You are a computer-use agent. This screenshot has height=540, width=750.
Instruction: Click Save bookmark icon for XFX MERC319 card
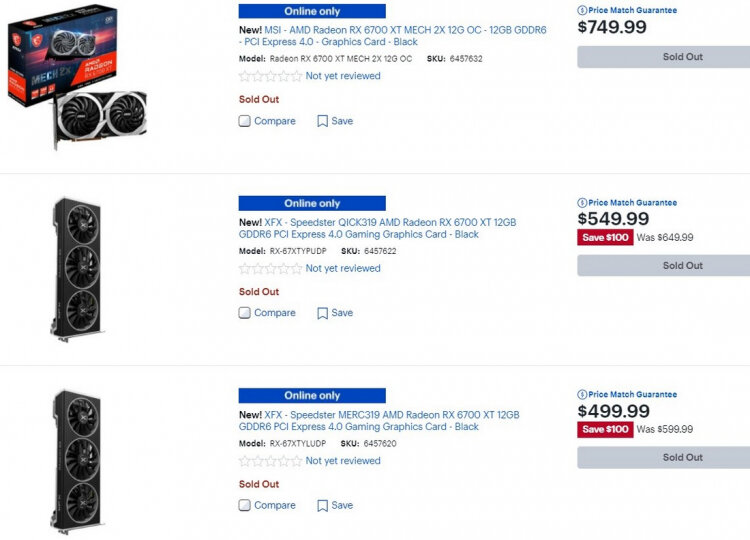tap(323, 505)
